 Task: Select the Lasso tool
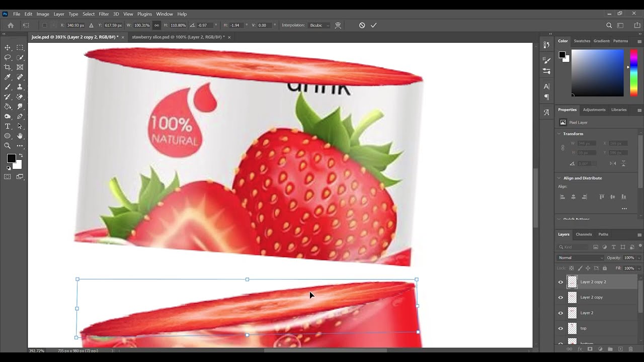coord(8,57)
